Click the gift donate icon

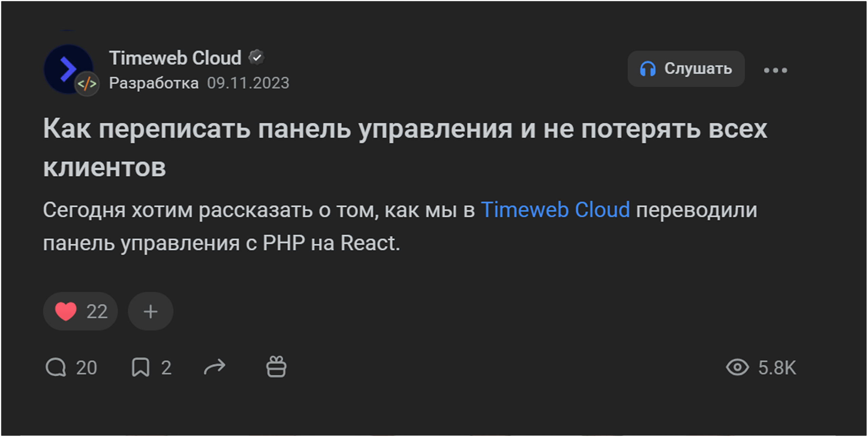tap(276, 367)
